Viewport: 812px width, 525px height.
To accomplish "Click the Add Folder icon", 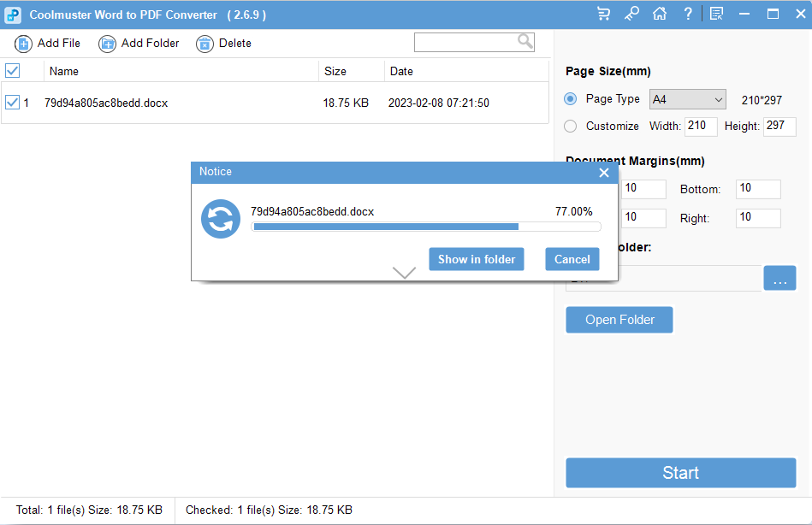I will pyautogui.click(x=107, y=44).
